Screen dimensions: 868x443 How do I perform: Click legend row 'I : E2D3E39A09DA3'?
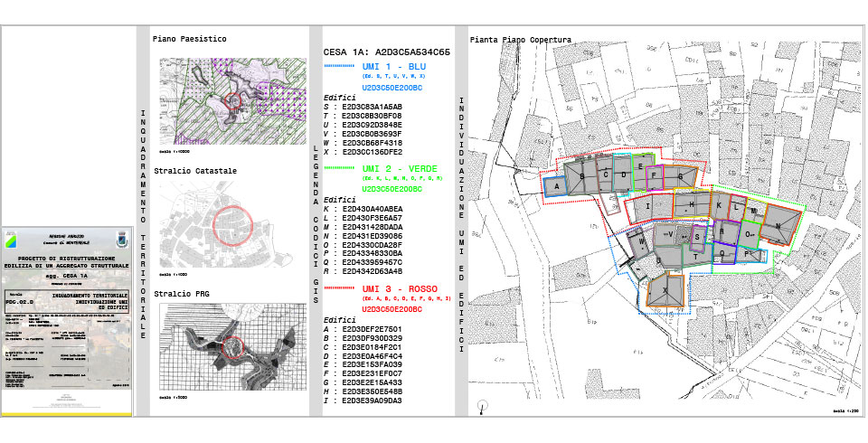363,401
